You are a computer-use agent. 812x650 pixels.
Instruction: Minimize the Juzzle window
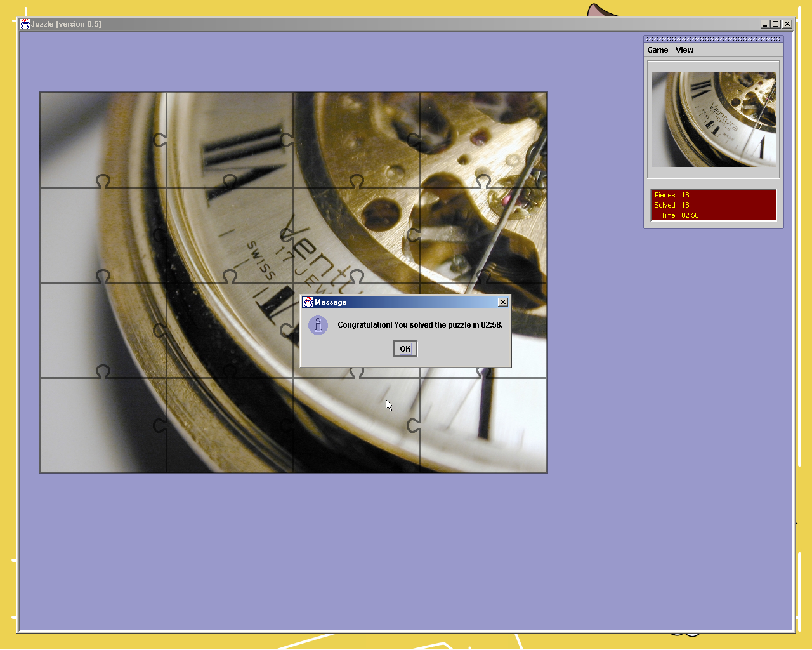[764, 24]
